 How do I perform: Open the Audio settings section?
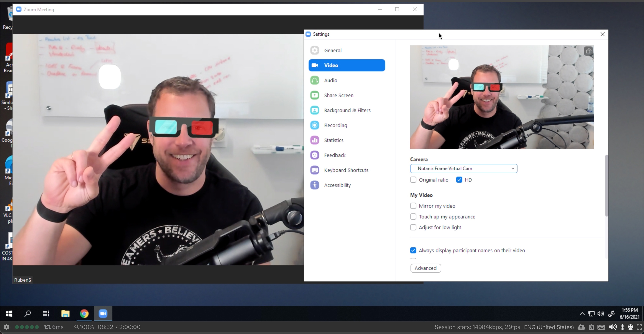[x=330, y=80]
